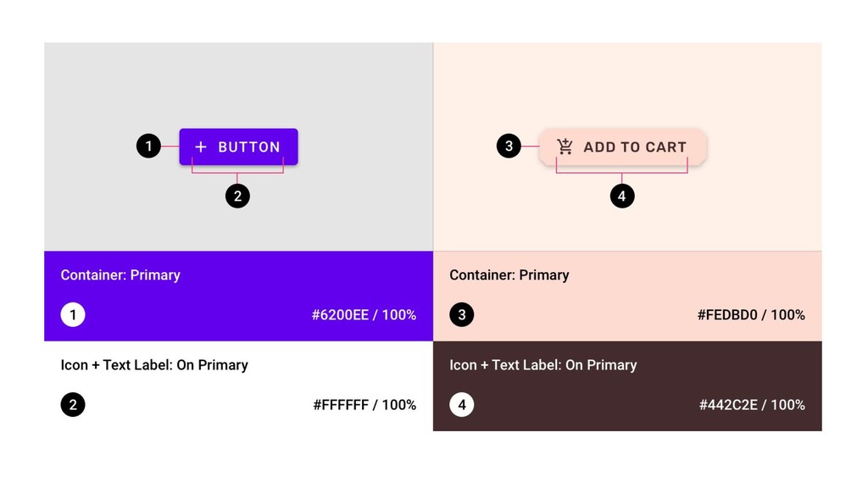This screenshot has height=488, width=868.
Task: Click callout marker 4 below Add to Cart button
Action: (x=622, y=196)
